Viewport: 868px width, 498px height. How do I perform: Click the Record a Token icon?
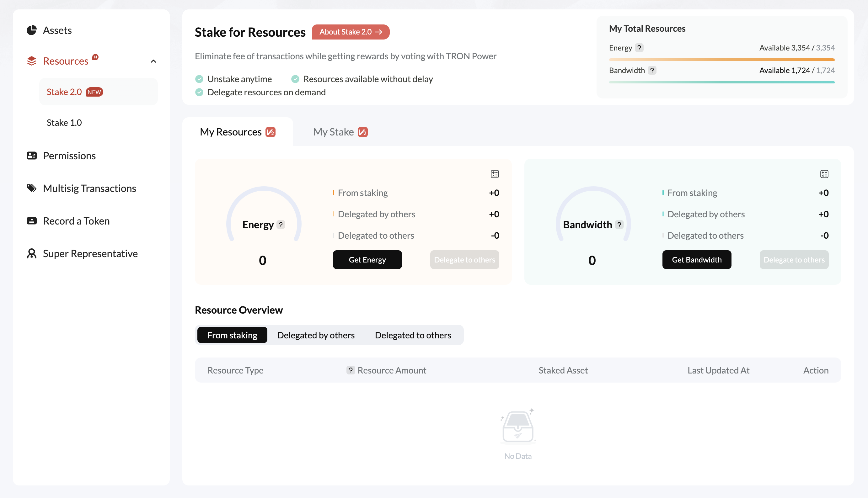click(x=31, y=221)
